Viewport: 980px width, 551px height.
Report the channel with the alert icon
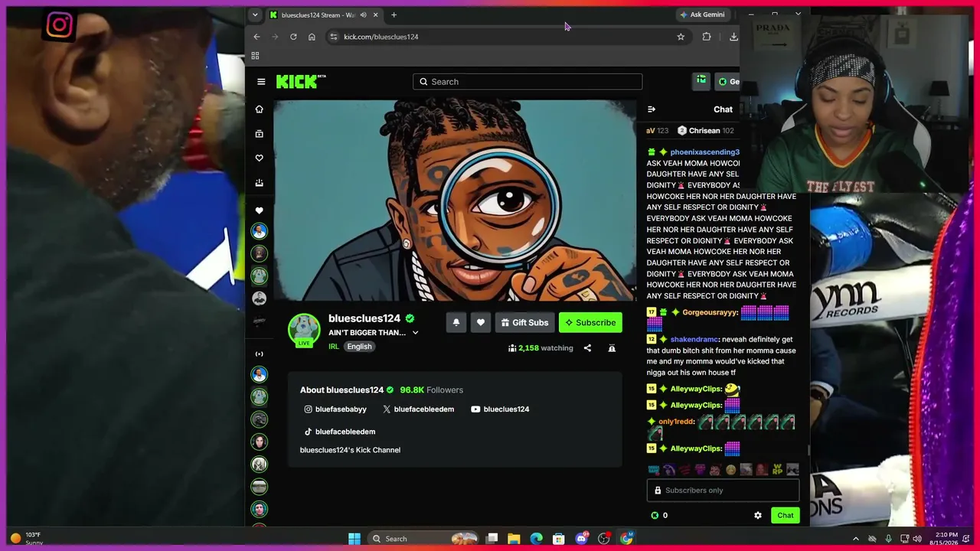[x=612, y=348]
